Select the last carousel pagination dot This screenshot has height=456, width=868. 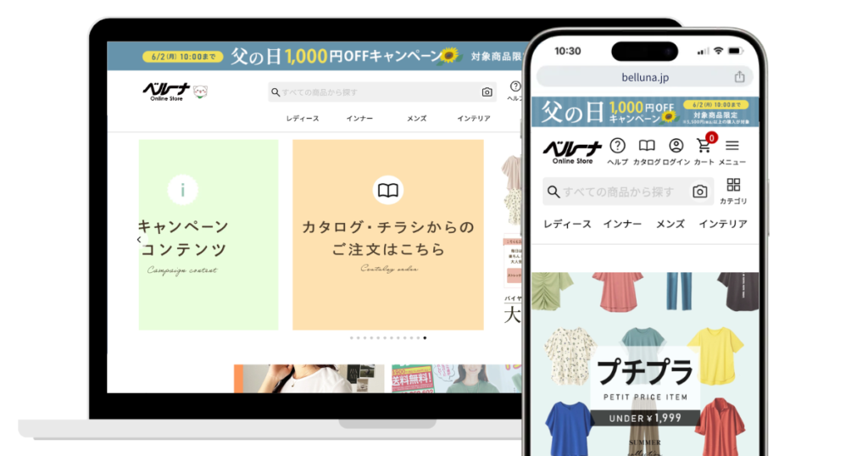tap(425, 337)
